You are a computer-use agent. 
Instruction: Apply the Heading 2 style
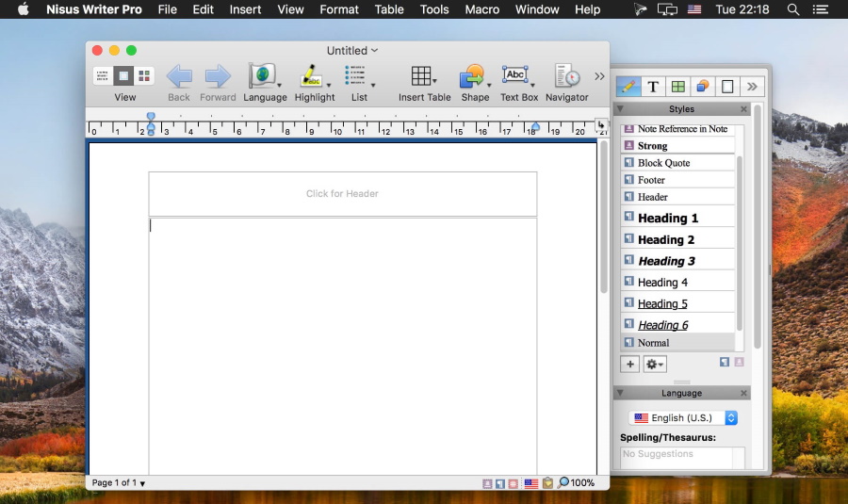[677, 239]
